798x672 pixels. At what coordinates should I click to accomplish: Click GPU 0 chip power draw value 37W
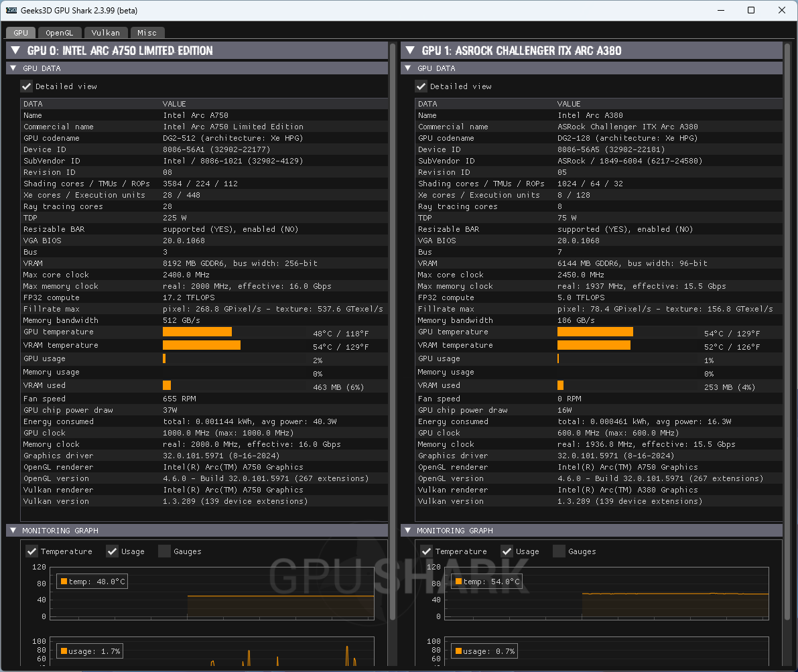(x=170, y=410)
